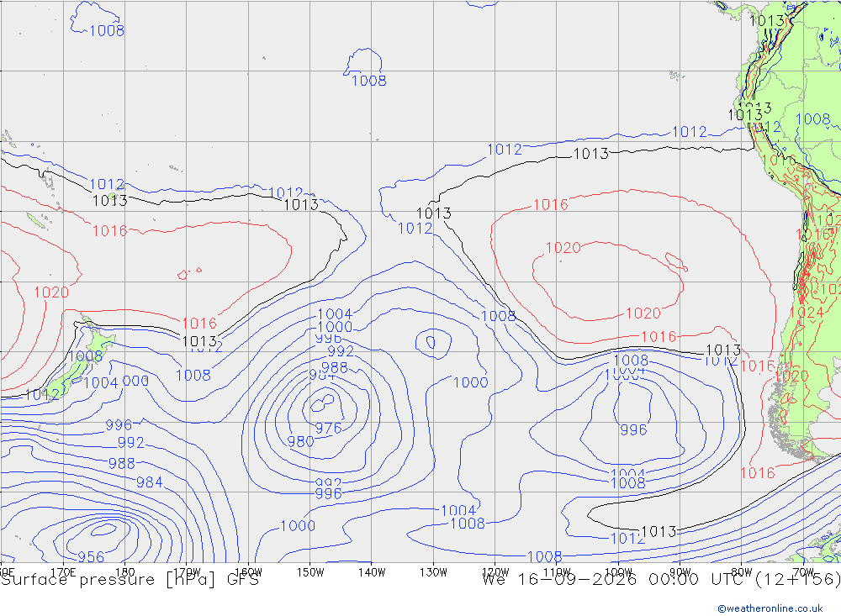Click the red 1016 label near 120W

(x=550, y=205)
